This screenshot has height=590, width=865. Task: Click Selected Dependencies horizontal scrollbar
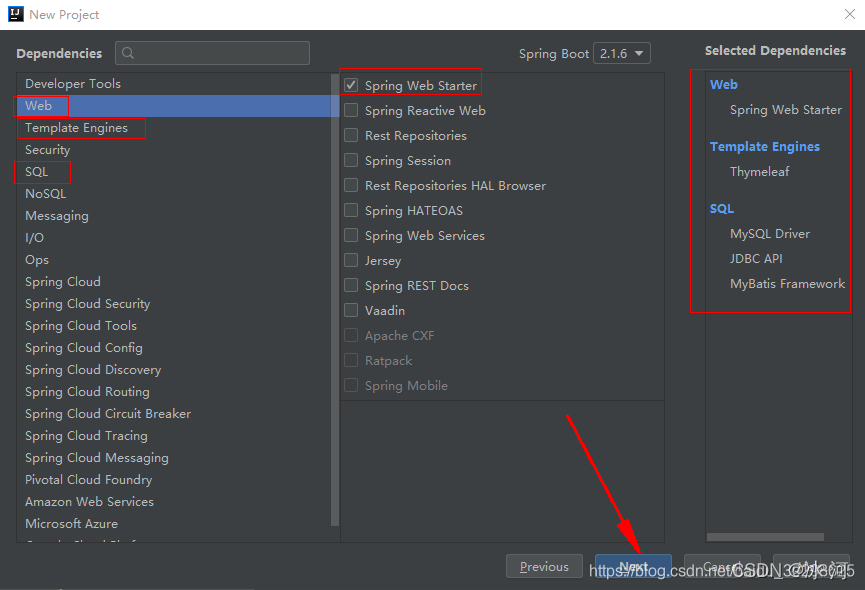[765, 537]
